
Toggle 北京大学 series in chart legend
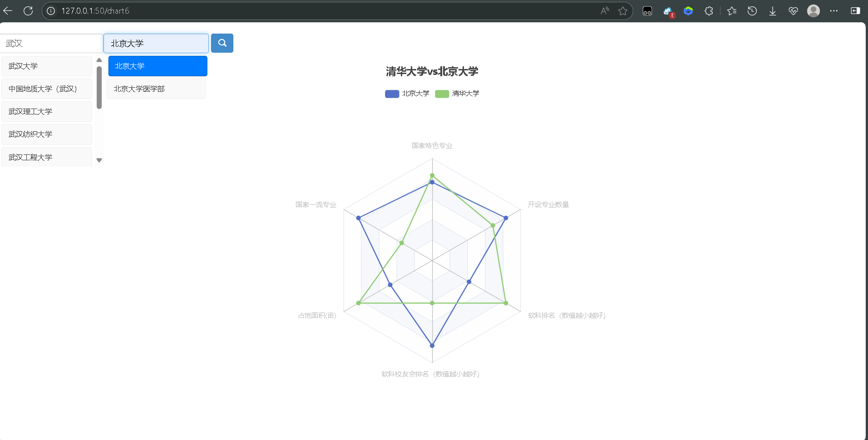click(407, 94)
